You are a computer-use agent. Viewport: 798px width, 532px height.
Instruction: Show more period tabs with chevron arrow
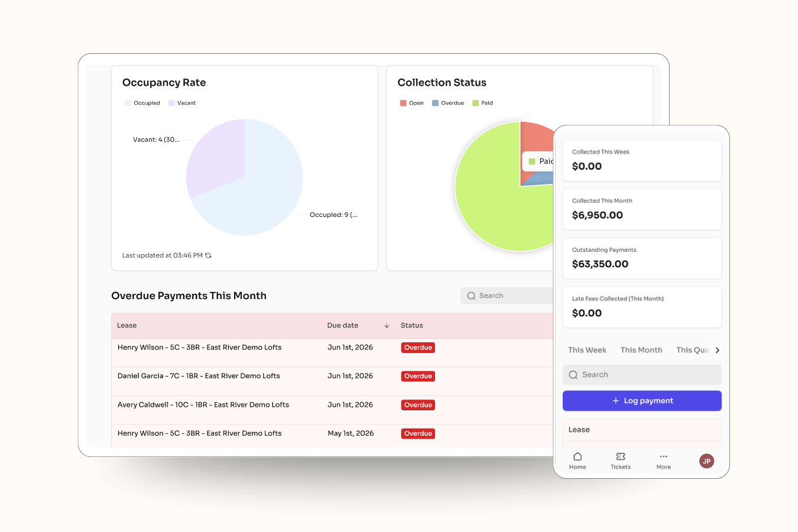pyautogui.click(x=718, y=350)
